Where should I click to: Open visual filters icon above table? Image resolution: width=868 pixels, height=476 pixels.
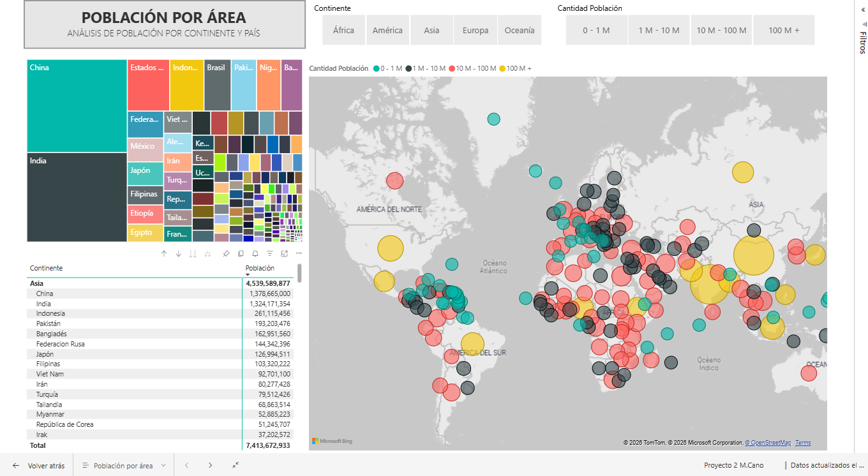(269, 253)
